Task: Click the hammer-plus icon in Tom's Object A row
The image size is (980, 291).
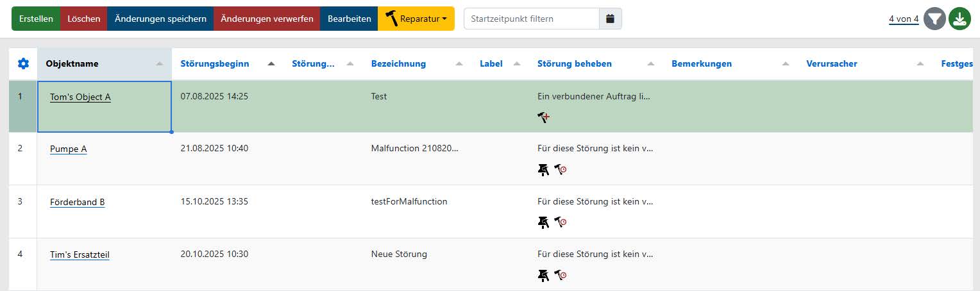Action: coord(543,117)
